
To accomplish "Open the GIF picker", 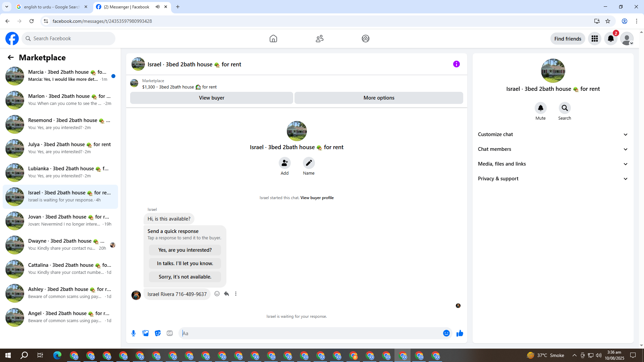I will [170, 333].
